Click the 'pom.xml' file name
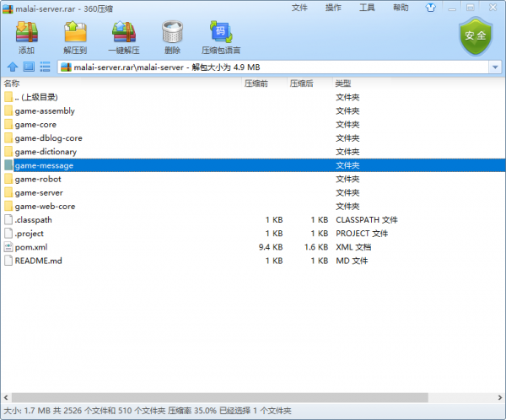 click(31, 247)
